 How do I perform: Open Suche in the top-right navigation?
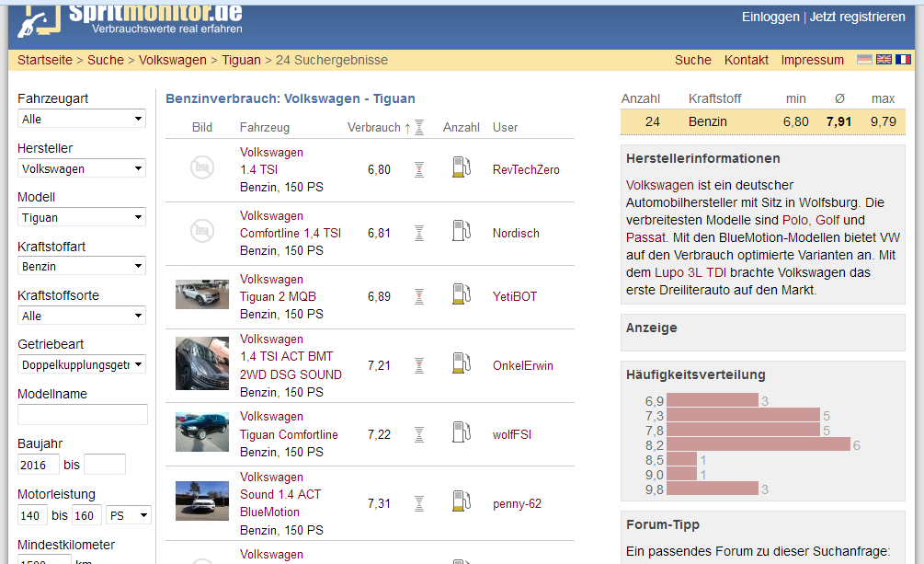[x=693, y=60]
